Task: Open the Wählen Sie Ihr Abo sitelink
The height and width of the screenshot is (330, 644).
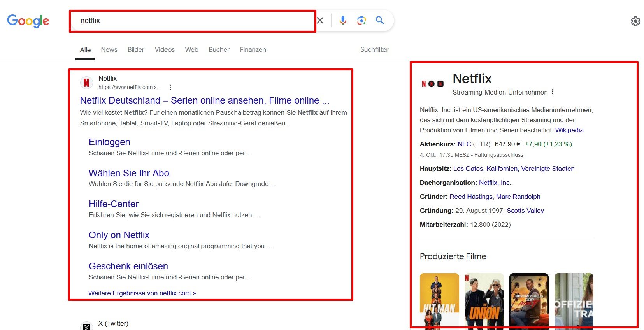Action: 130,173
